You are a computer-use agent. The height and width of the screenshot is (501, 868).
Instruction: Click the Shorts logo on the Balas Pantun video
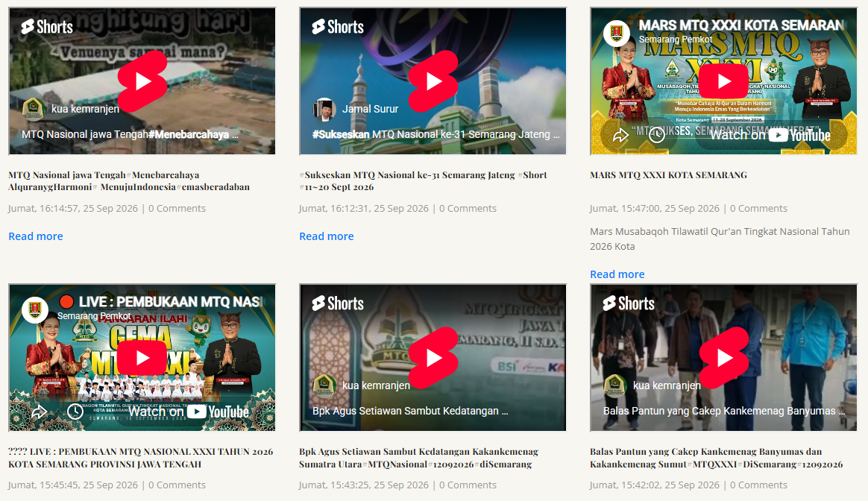[x=629, y=303]
